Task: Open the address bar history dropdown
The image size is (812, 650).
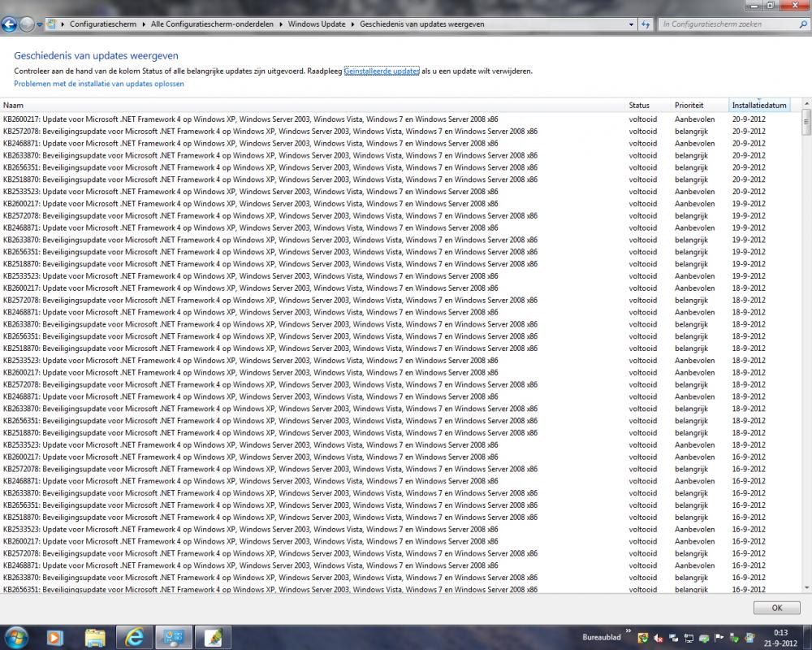Action: [631, 24]
